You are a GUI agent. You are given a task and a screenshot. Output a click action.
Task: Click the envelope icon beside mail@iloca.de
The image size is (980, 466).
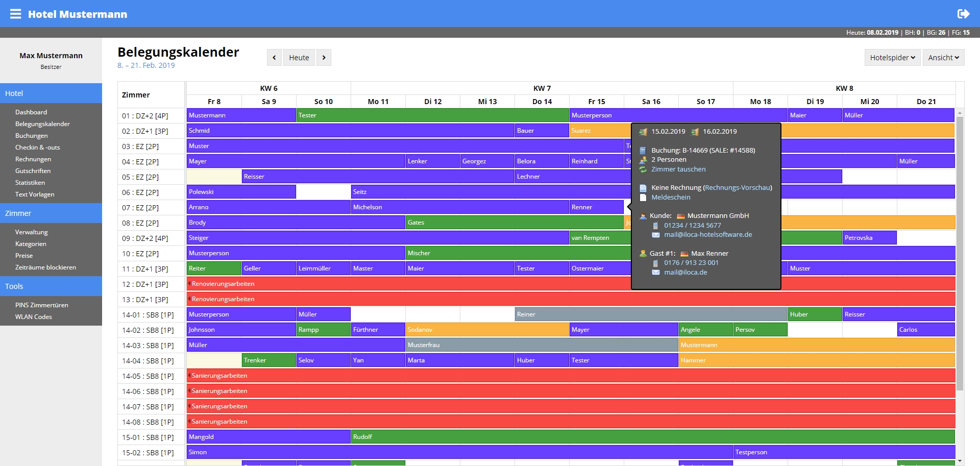pyautogui.click(x=656, y=273)
